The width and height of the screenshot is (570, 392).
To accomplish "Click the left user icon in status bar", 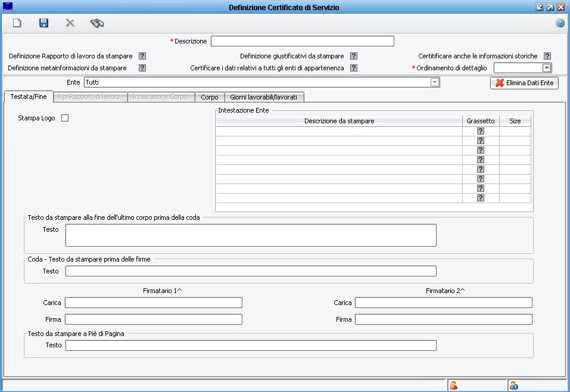I will tap(454, 385).
